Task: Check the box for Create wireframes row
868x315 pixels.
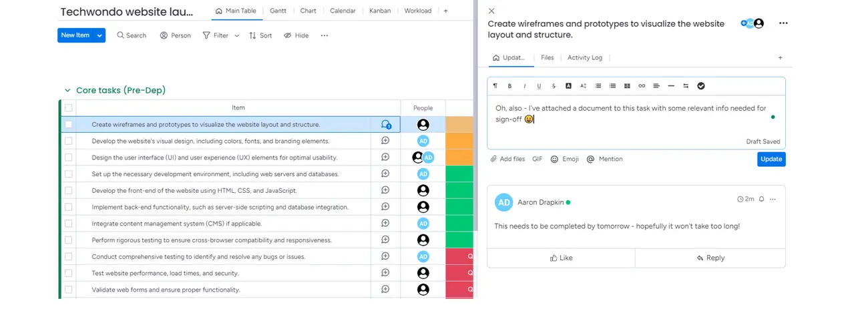Action: point(68,125)
